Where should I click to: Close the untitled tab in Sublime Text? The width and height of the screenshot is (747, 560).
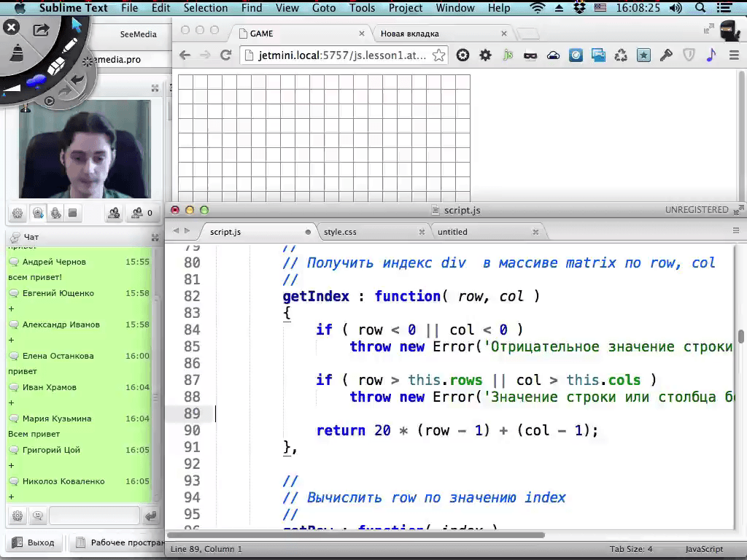click(x=535, y=232)
